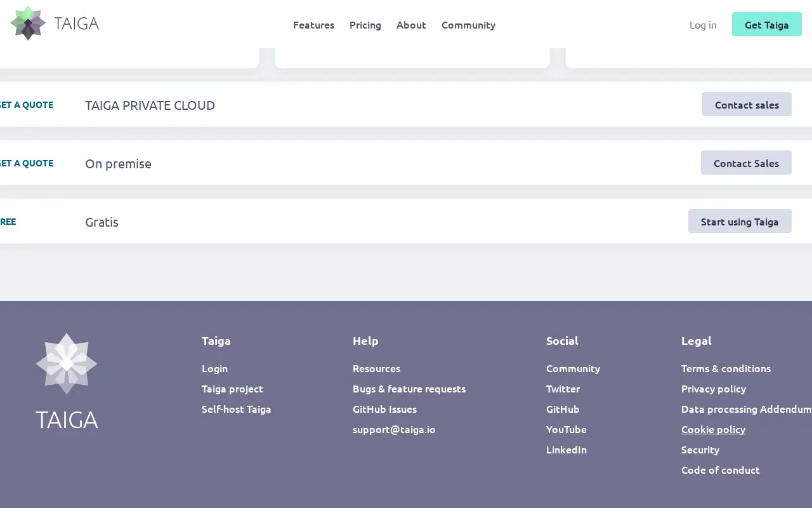The image size is (812, 508).
Task: Click the Log in link
Action: [x=703, y=25]
